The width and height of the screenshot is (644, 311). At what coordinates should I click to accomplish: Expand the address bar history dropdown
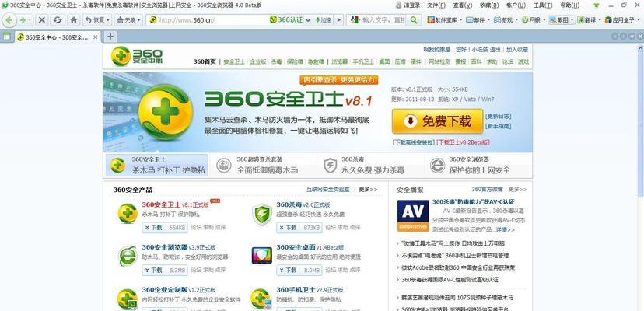pyautogui.click(x=308, y=19)
